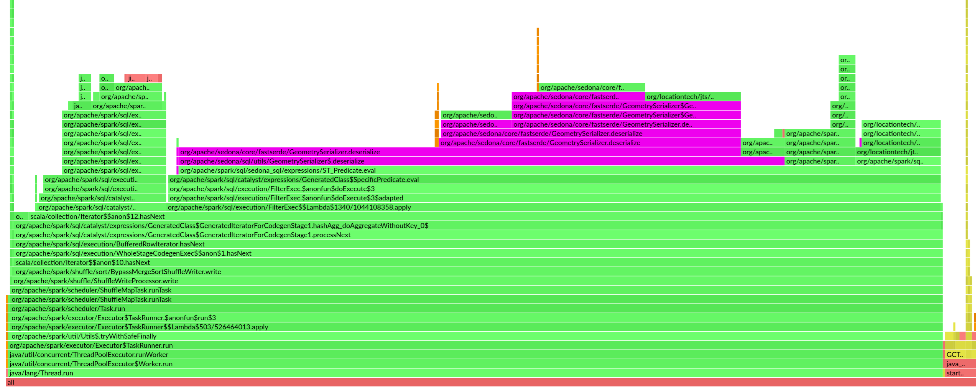This screenshot has width=980, height=390.
Task: Click org/apache/spar.. frame beside ja..
Action: [x=127, y=106]
